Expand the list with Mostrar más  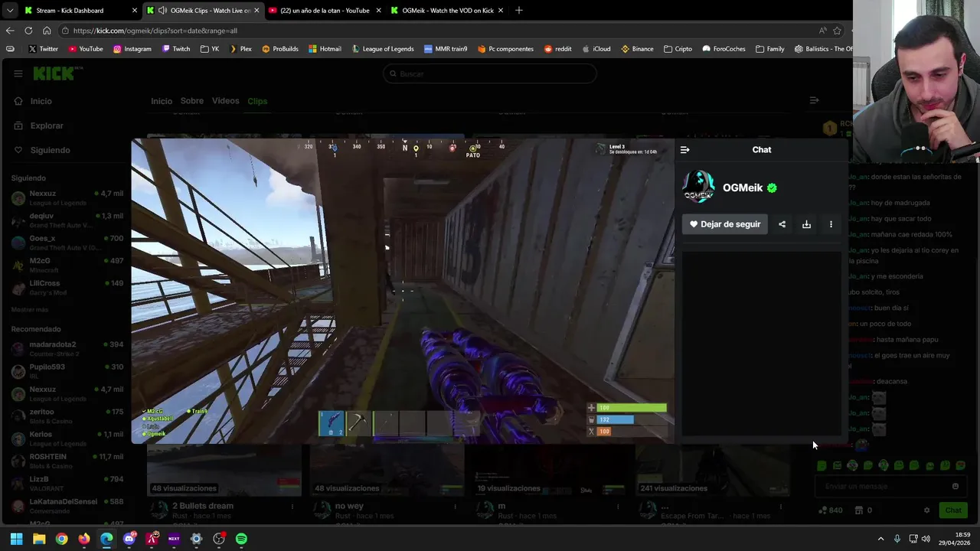pyautogui.click(x=30, y=309)
